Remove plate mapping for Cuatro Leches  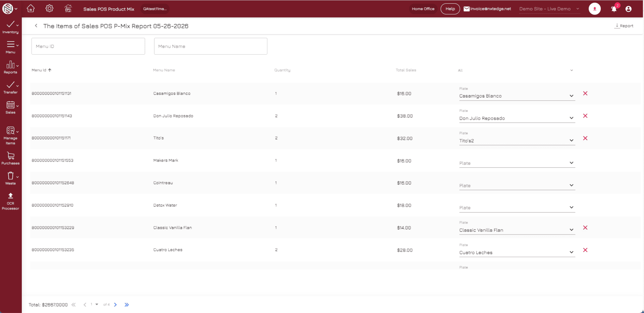585,250
